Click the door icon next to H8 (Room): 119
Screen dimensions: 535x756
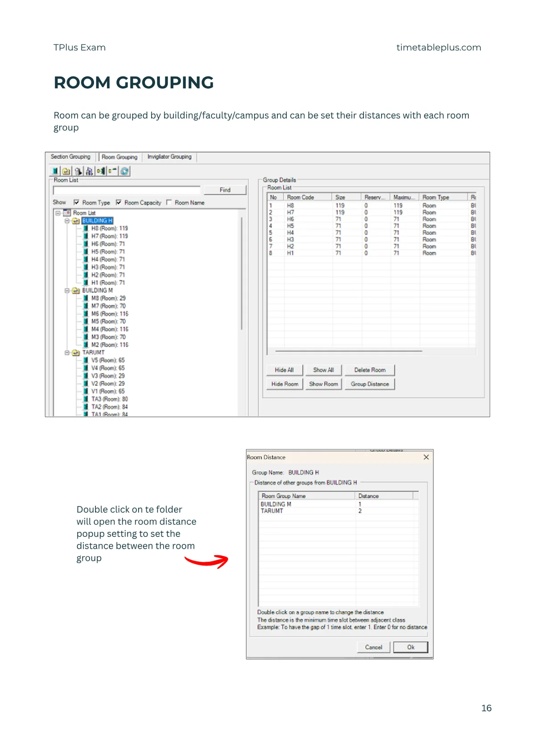[x=86, y=229]
